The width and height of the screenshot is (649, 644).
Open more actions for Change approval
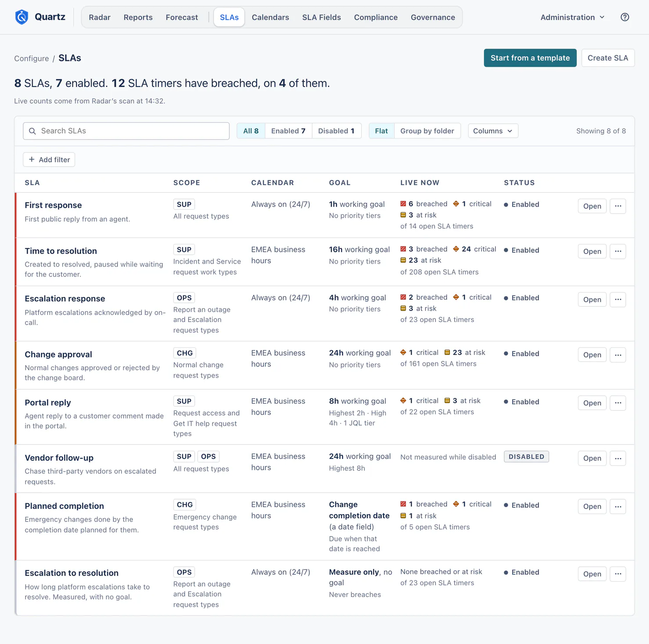click(x=618, y=355)
